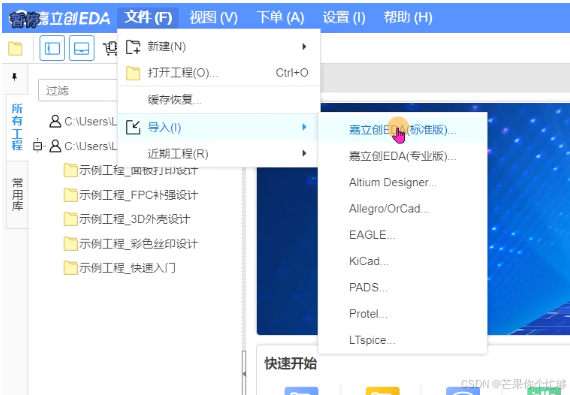This screenshot has width=570, height=395.
Task: Click user icon of first C:\Users row
Action: (55, 121)
